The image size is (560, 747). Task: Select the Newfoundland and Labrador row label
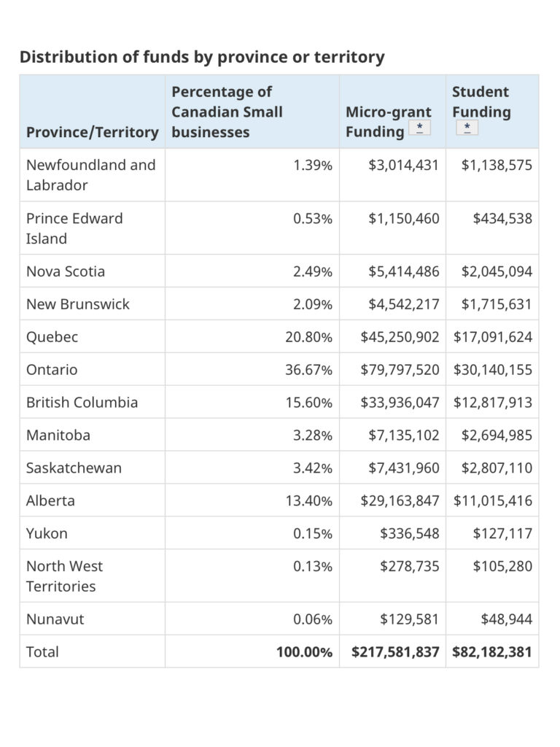coord(91,175)
